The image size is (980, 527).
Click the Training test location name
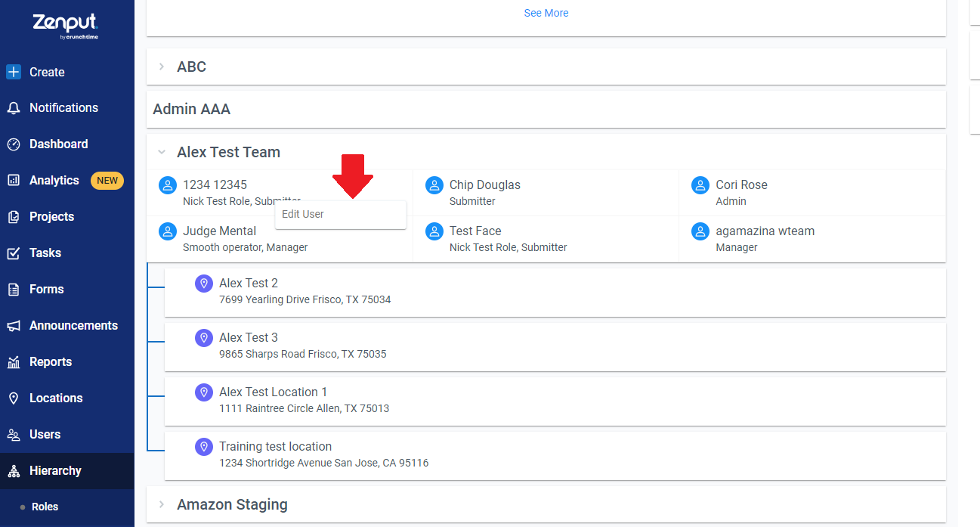tap(275, 446)
